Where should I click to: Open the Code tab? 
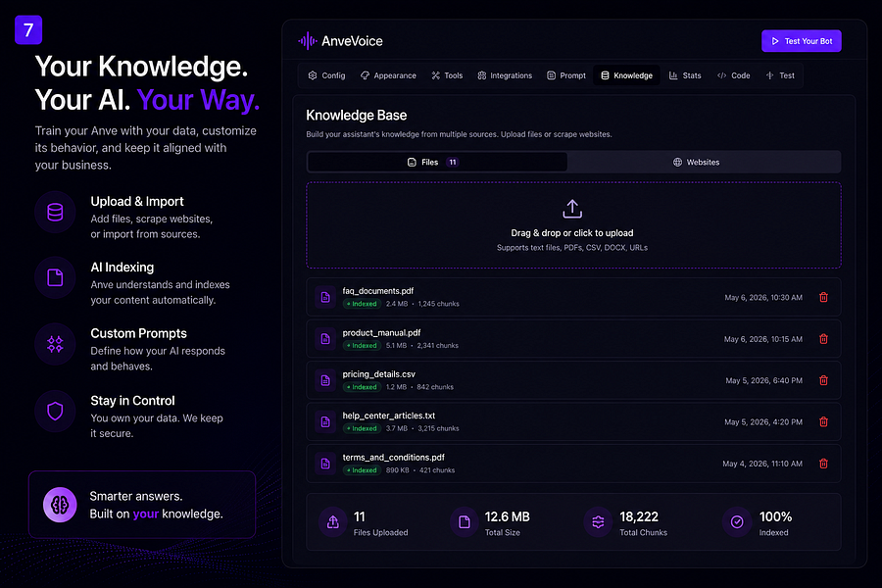[x=733, y=75]
